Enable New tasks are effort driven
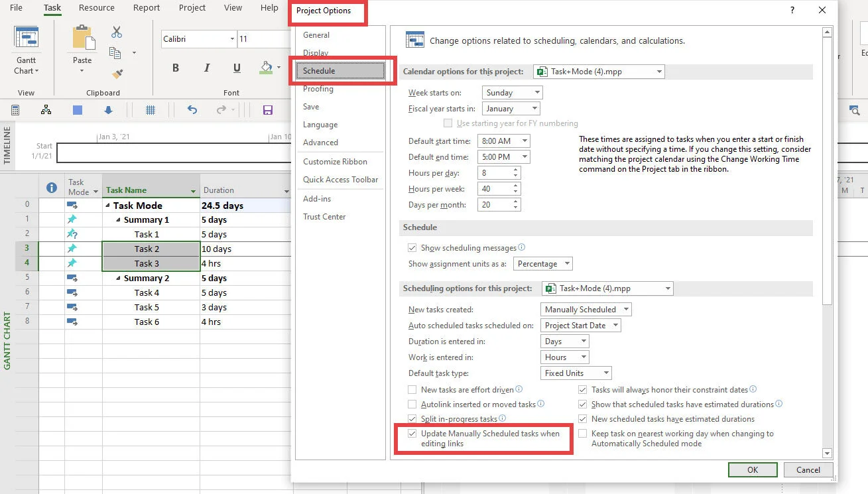Screen dimensions: 868x494 click(412, 390)
